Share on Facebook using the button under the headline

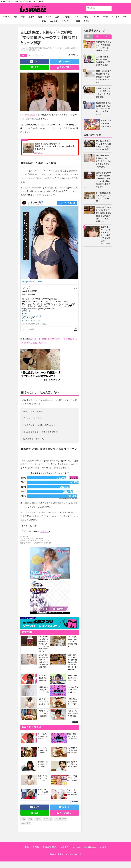tap(35, 62)
